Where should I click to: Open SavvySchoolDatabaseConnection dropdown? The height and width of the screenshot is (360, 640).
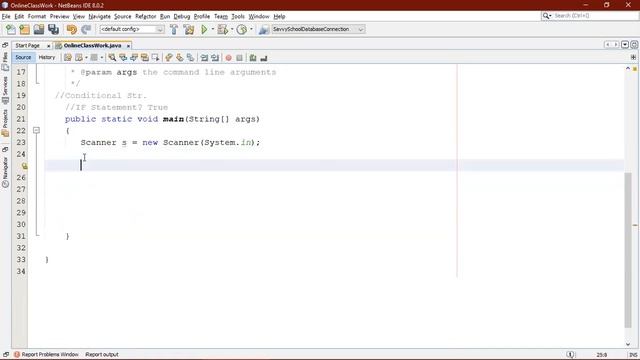(318, 29)
